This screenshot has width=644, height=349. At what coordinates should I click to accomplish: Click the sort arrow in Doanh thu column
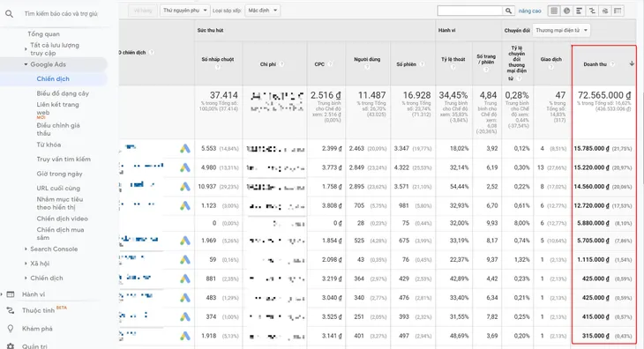632,63
